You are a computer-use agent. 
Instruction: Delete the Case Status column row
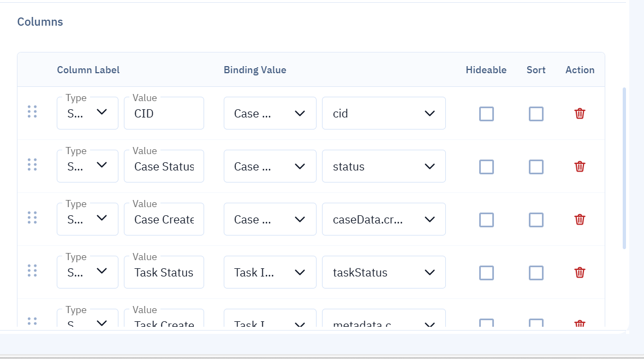[x=580, y=167]
